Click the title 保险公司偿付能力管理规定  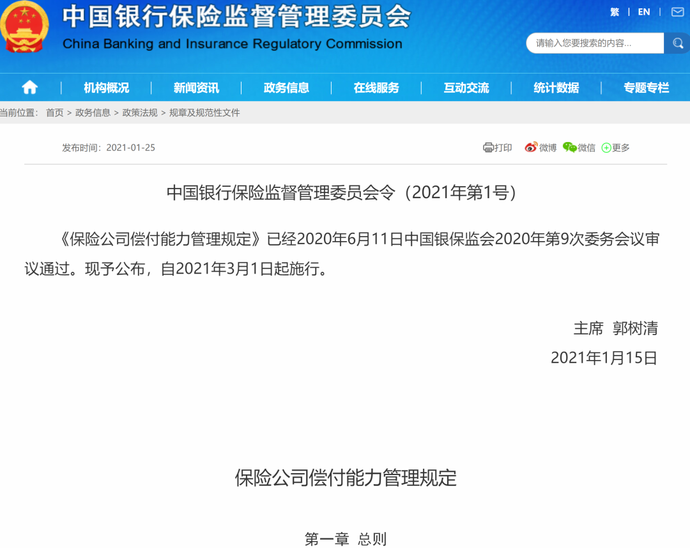[345, 478]
